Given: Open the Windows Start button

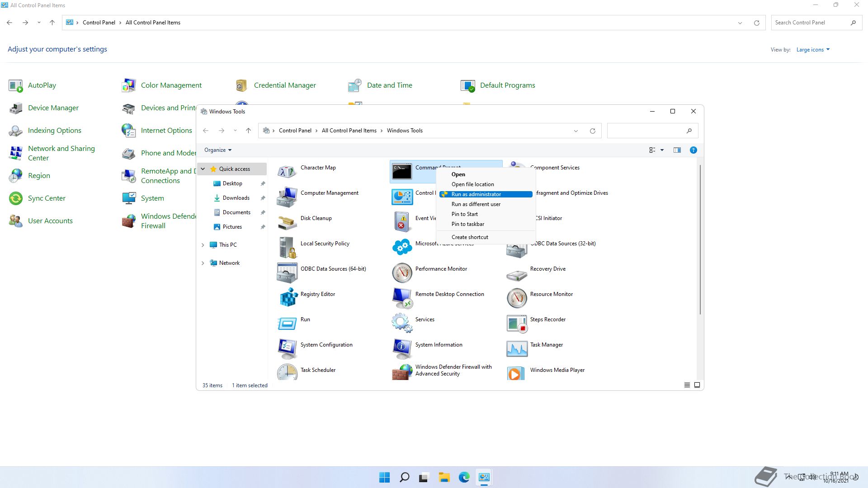Looking at the screenshot, I should [385, 477].
